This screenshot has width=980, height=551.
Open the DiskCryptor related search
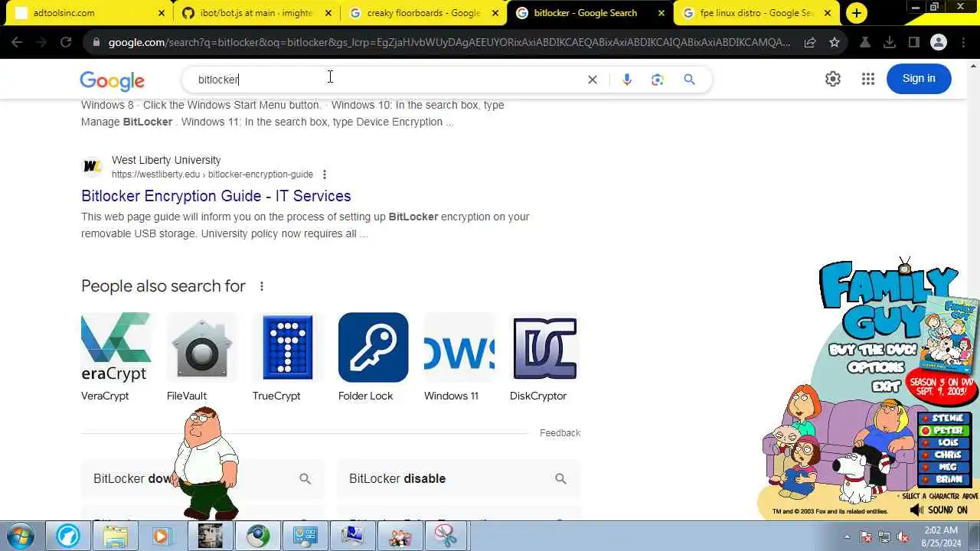[x=545, y=357]
